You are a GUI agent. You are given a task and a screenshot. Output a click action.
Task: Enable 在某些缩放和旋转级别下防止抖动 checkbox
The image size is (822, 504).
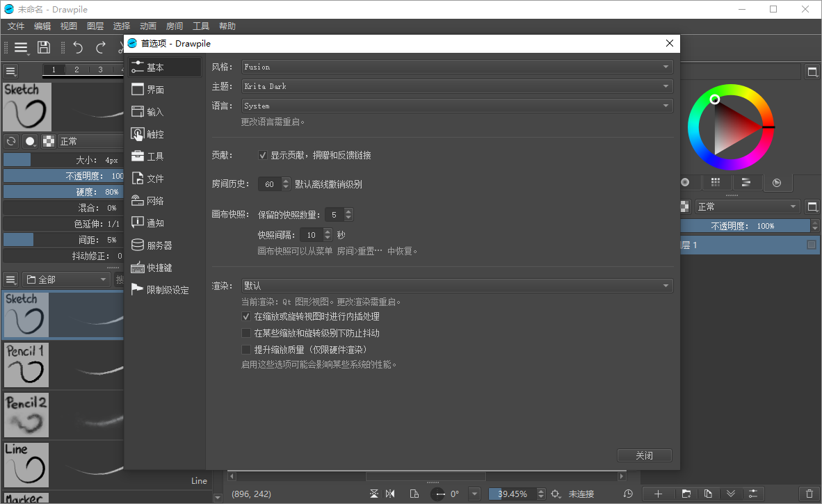click(x=246, y=333)
